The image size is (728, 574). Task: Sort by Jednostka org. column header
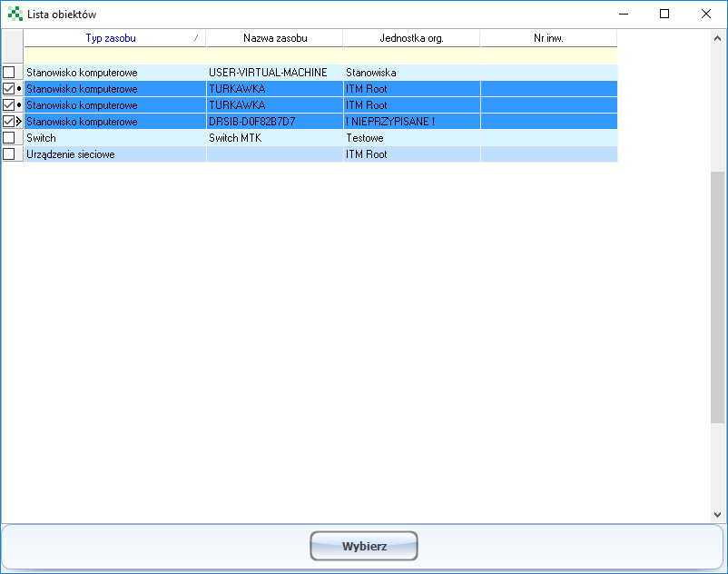(412, 38)
